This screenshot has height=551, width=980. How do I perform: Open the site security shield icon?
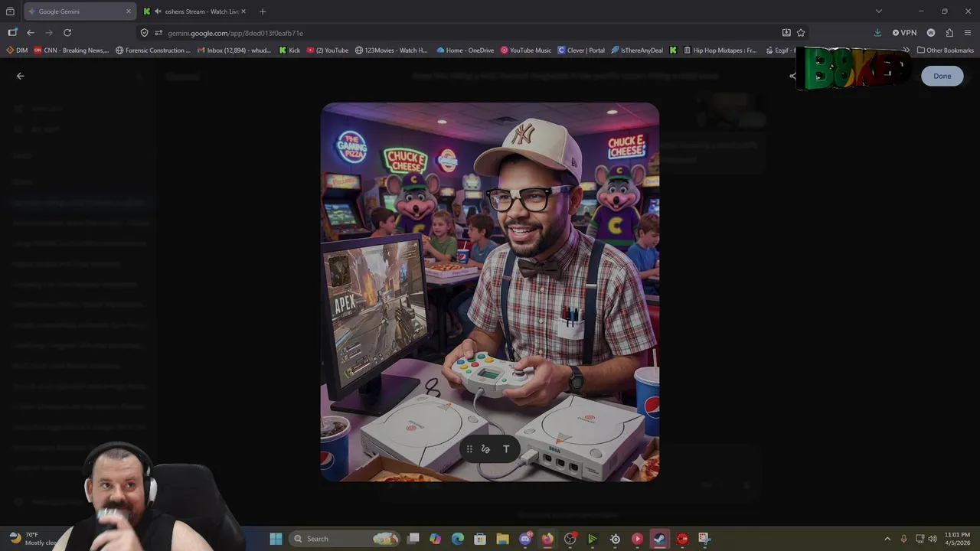click(x=144, y=33)
